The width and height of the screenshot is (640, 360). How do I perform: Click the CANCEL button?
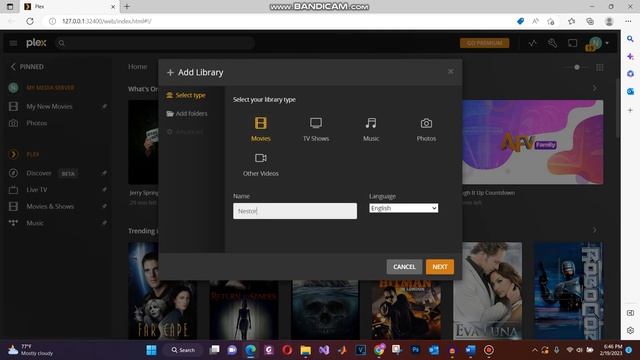pos(404,267)
